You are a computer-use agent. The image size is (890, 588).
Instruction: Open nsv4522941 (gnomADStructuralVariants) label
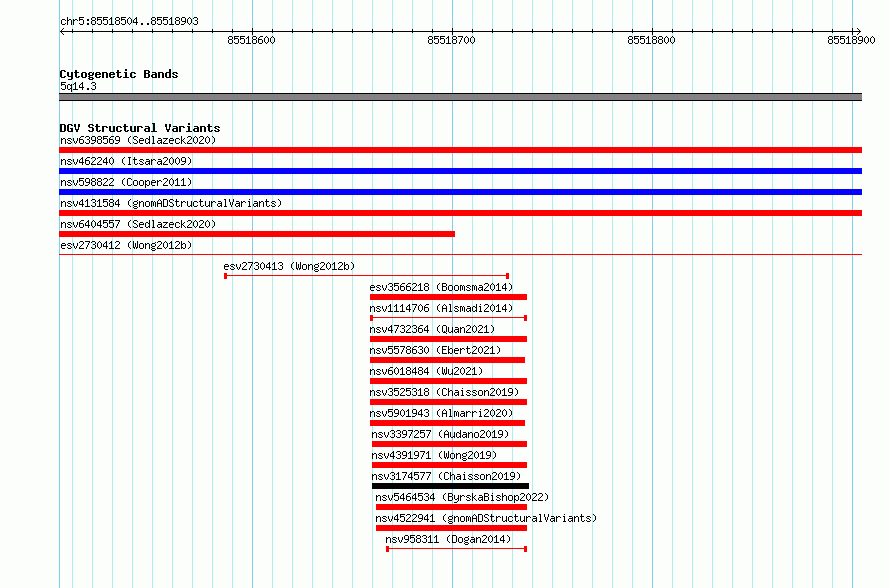click(486, 518)
